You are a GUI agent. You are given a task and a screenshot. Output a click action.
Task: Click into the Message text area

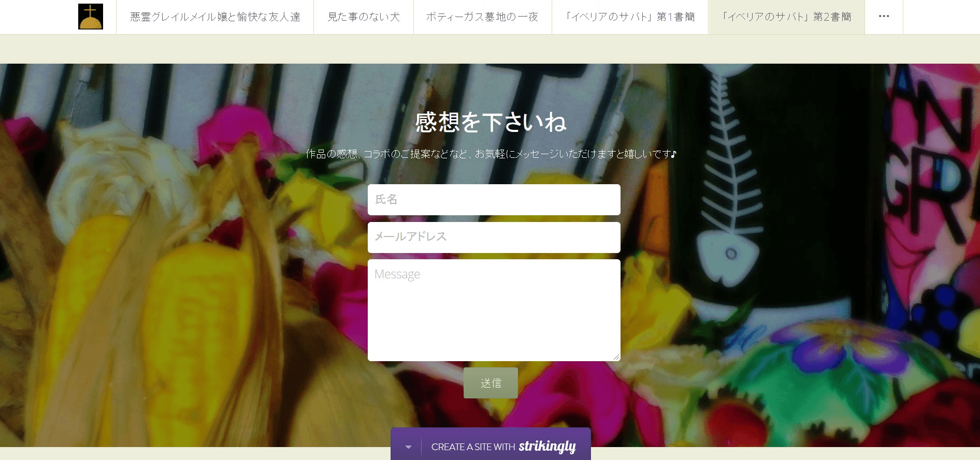coord(494,310)
